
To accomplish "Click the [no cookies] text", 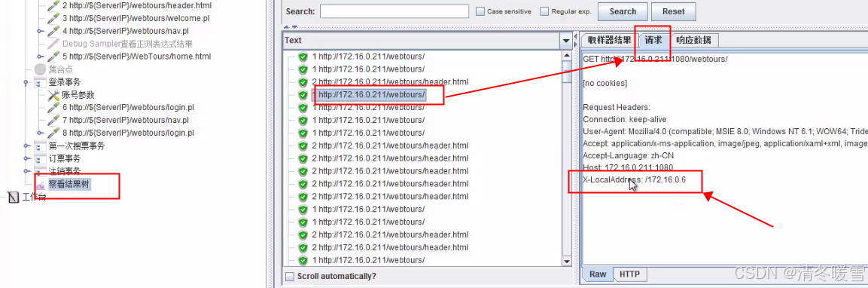I will [605, 83].
